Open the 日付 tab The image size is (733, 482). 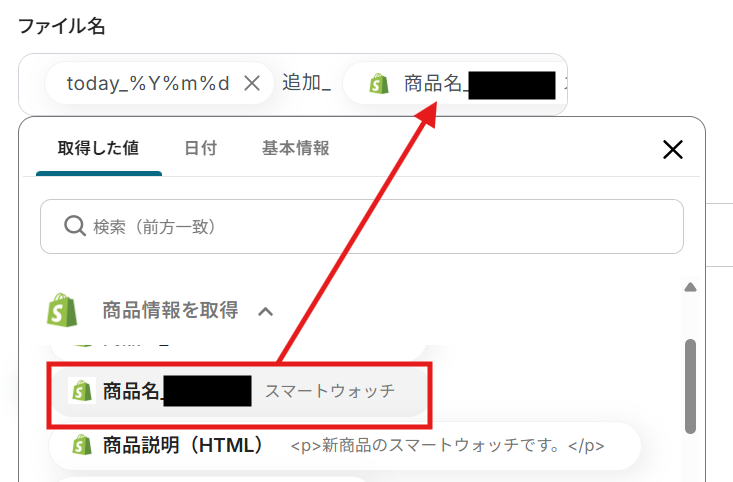(x=201, y=148)
